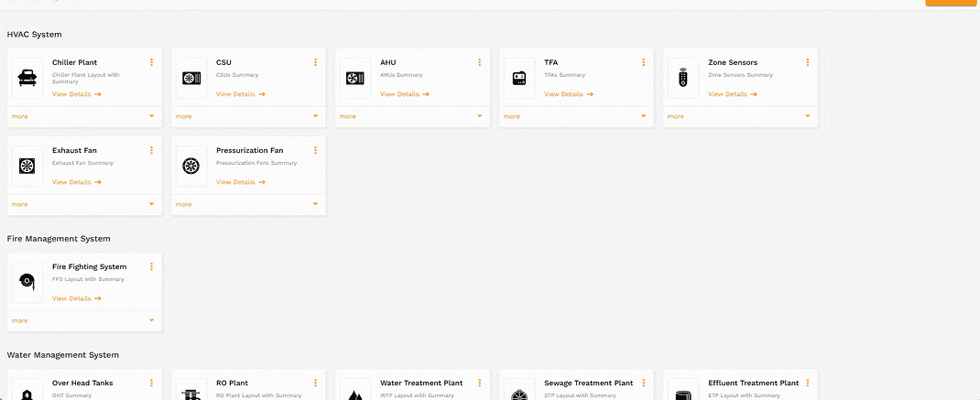980x400 pixels.
Task: Select the 'Pressurization Fan' card title
Action: click(249, 151)
